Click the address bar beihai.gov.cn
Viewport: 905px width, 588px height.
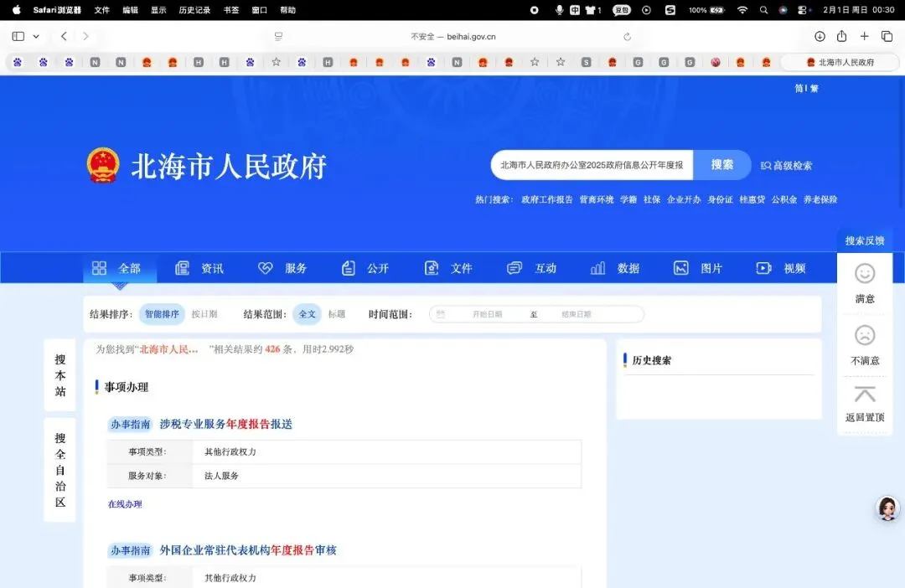click(453, 36)
